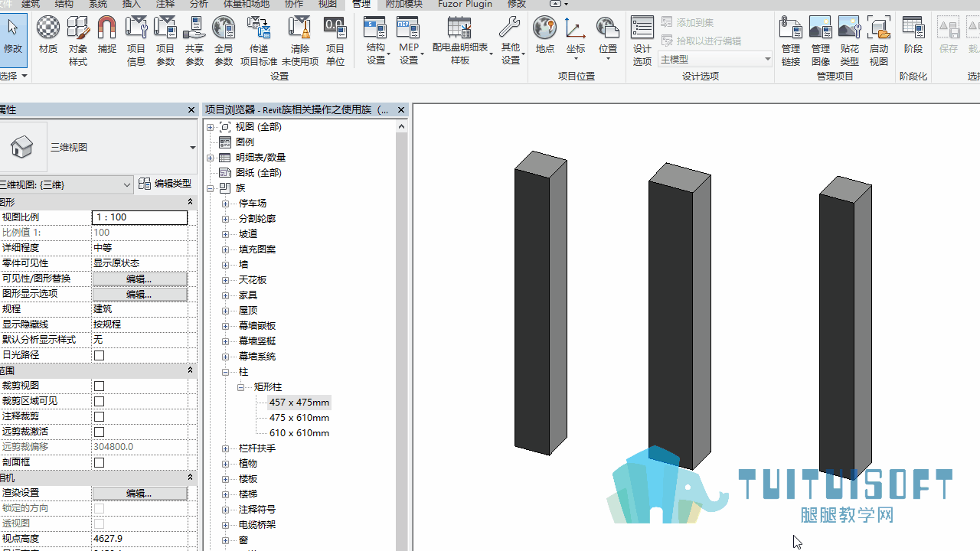980x551 pixels.
Task: Click 编辑 button for 图形显示选项
Action: (x=139, y=294)
